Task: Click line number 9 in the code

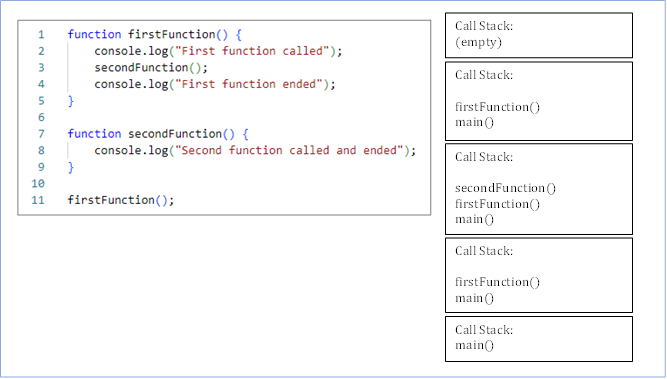Action: pyautogui.click(x=41, y=167)
